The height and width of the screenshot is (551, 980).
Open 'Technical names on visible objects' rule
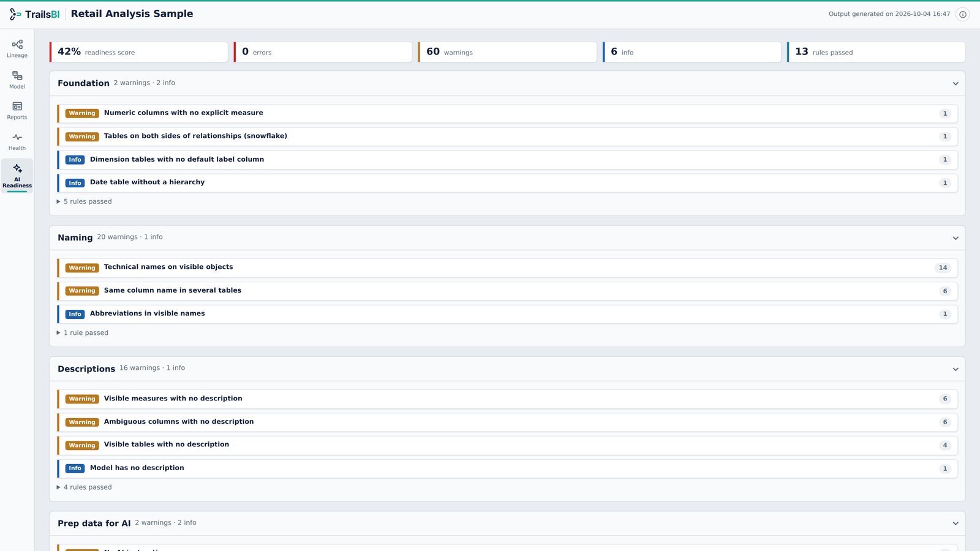(507, 268)
